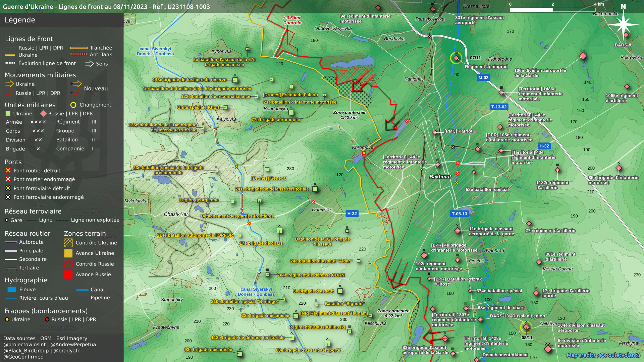Image resolution: width=644 pixels, height=362 pixels.
Task: Click the Avance Russie red swatch
Action: 68,275
